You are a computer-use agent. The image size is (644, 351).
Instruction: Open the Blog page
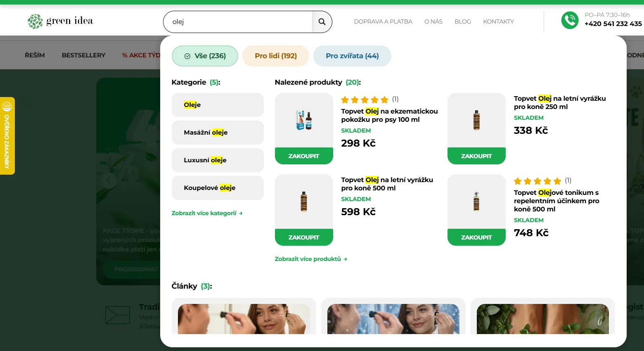(x=463, y=21)
